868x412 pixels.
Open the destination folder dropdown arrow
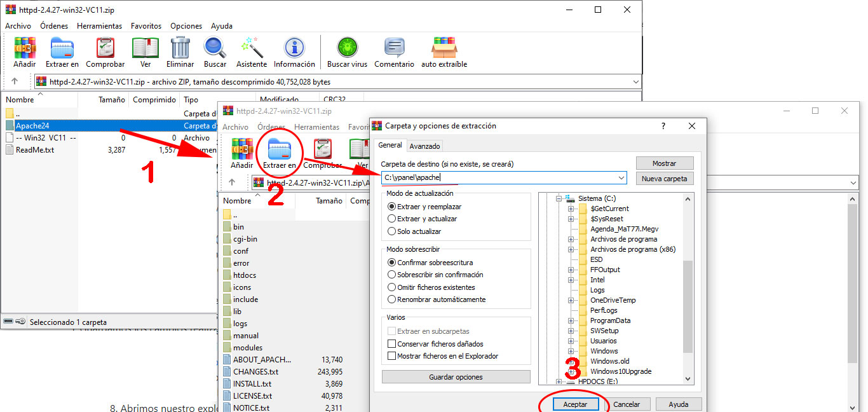[x=621, y=178]
